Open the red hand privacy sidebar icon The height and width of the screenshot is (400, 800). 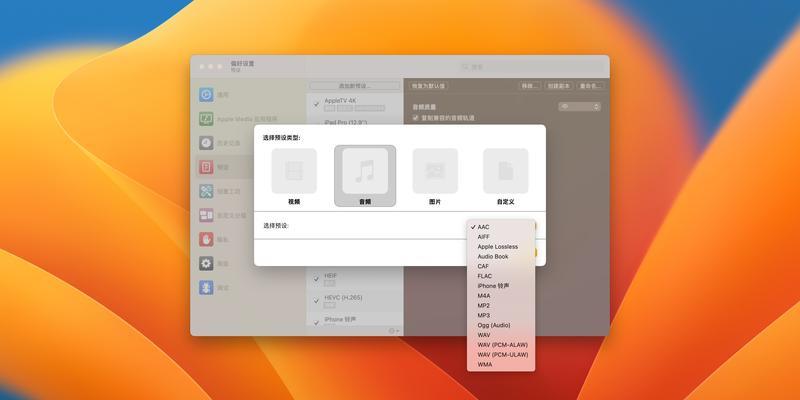point(206,239)
